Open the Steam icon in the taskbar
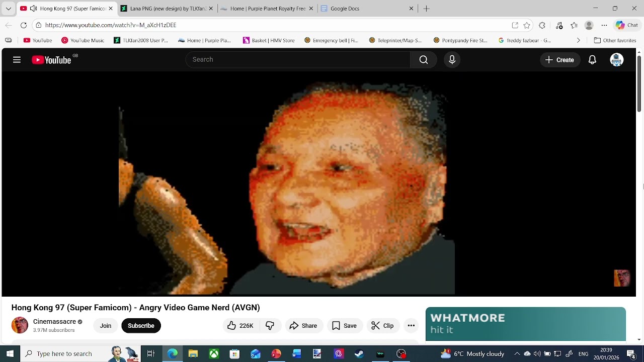The image size is (644, 362). coord(359,354)
